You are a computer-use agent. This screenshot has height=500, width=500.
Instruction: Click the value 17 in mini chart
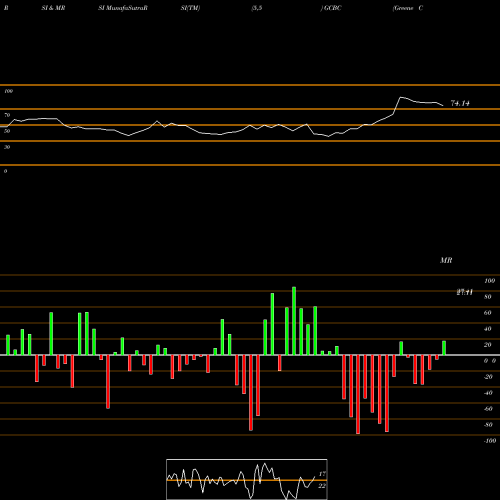(322, 474)
